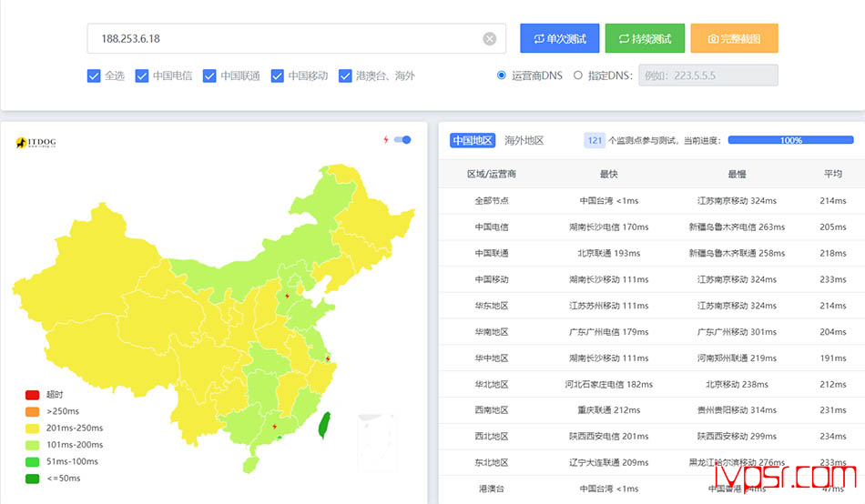The width and height of the screenshot is (865, 504).
Task: Select the 指定DNS radio button
Action: coord(577,76)
